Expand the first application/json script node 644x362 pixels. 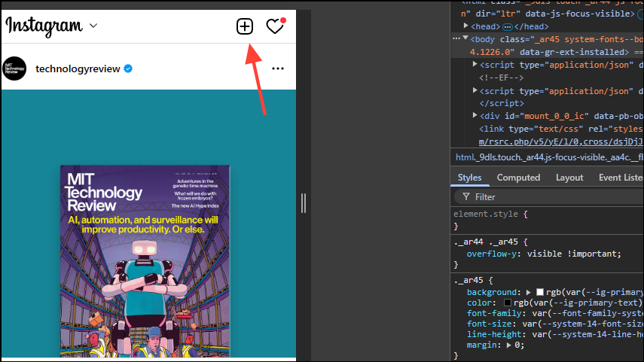click(x=475, y=65)
